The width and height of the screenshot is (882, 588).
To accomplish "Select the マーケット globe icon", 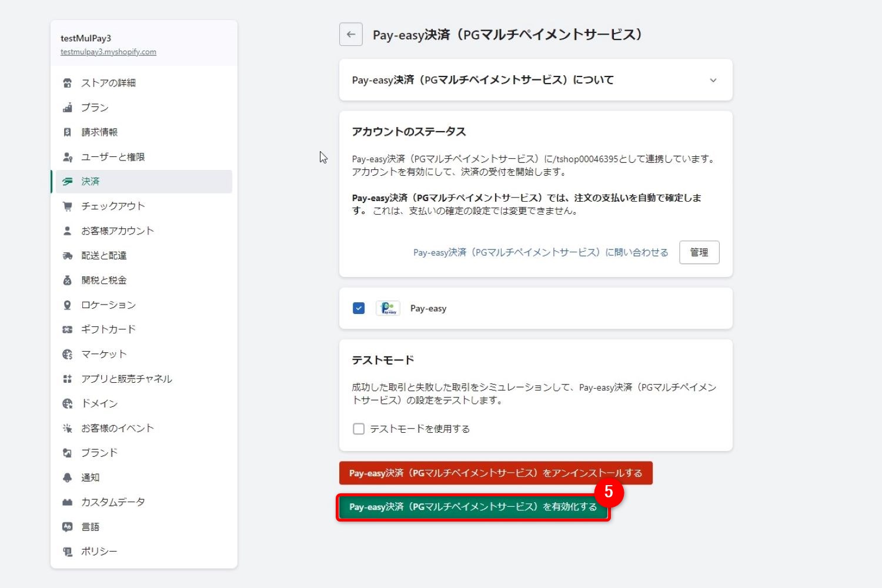I will point(67,353).
